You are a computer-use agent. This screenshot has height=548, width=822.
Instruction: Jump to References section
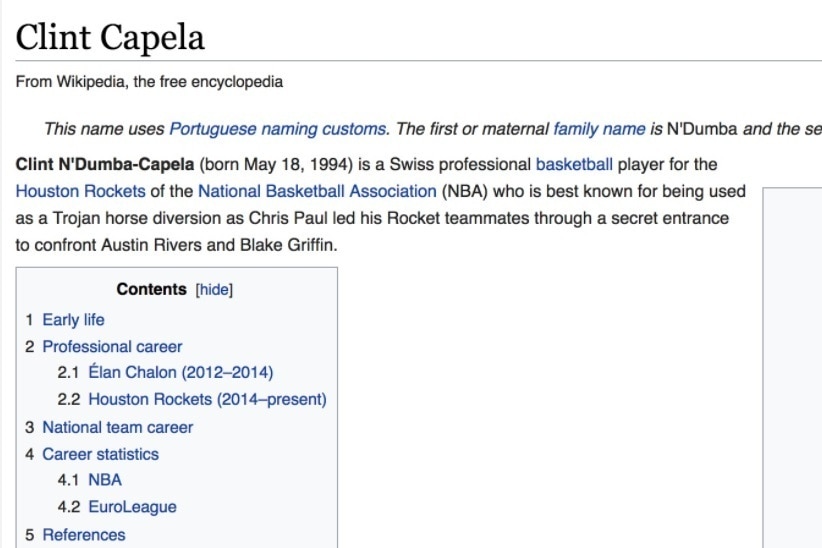click(84, 535)
